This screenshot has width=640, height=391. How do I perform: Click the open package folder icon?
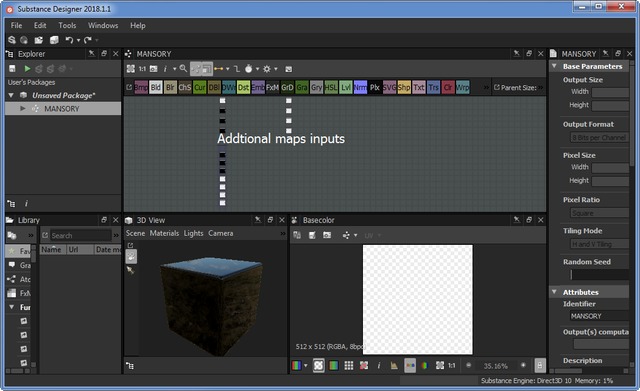point(38,40)
